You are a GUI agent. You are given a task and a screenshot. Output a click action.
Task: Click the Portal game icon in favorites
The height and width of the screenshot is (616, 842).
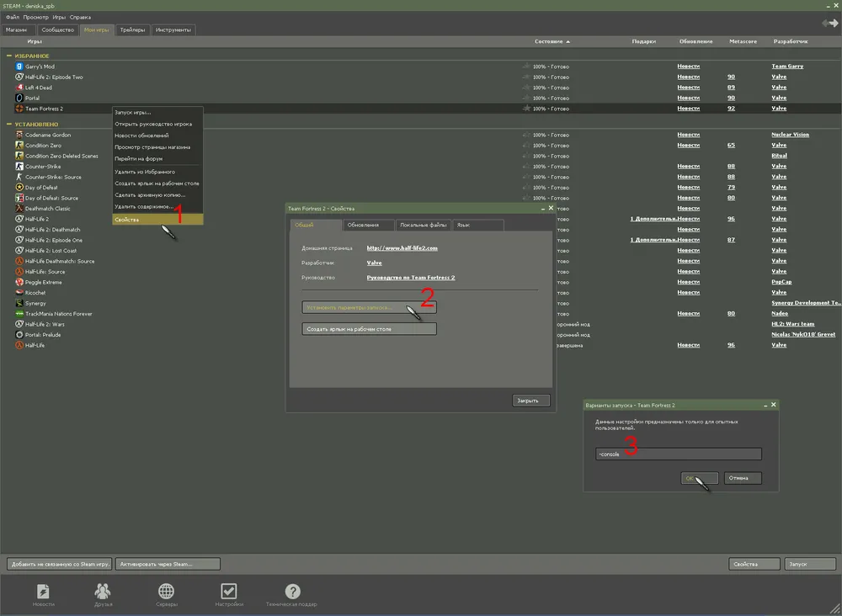pos(19,98)
